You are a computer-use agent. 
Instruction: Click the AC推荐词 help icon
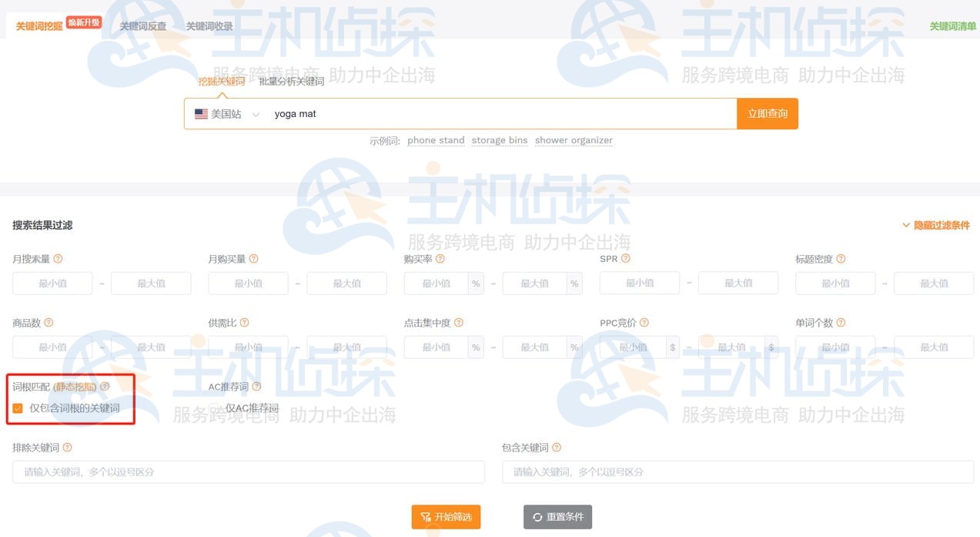[x=256, y=386]
